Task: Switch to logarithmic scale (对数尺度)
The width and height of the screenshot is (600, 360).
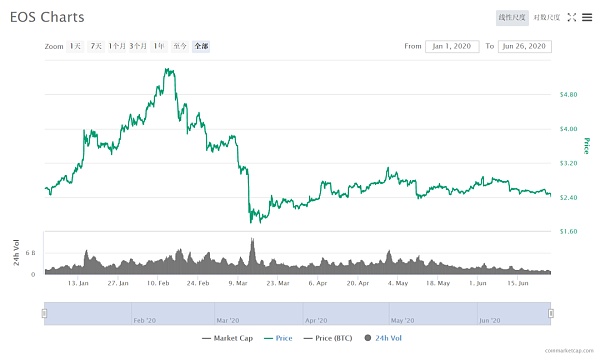Action: click(547, 18)
